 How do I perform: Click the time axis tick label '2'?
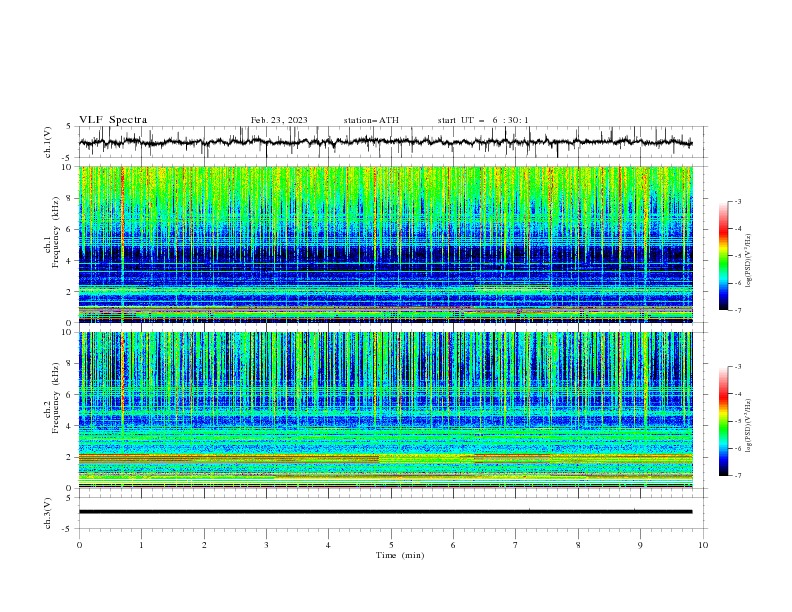point(204,545)
